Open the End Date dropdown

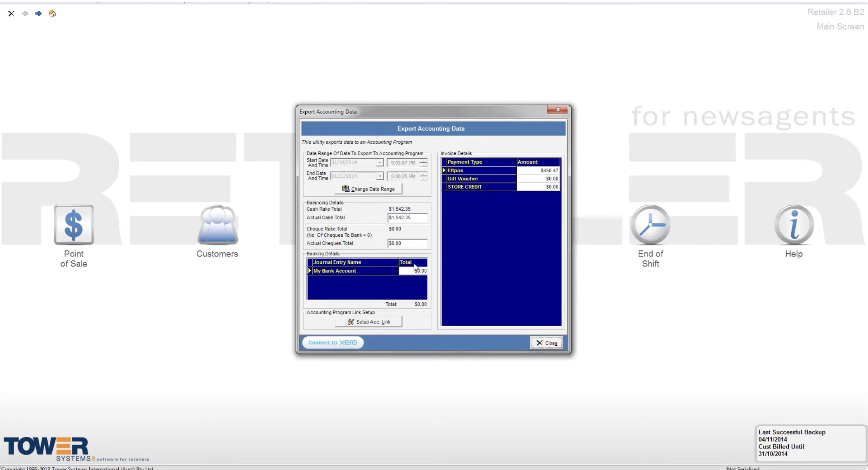click(381, 176)
